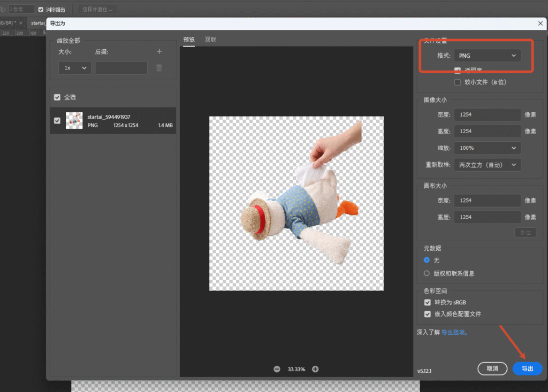The width and height of the screenshot is (548, 392).
Task: Click the duck toy preview image
Action: [x=296, y=203]
